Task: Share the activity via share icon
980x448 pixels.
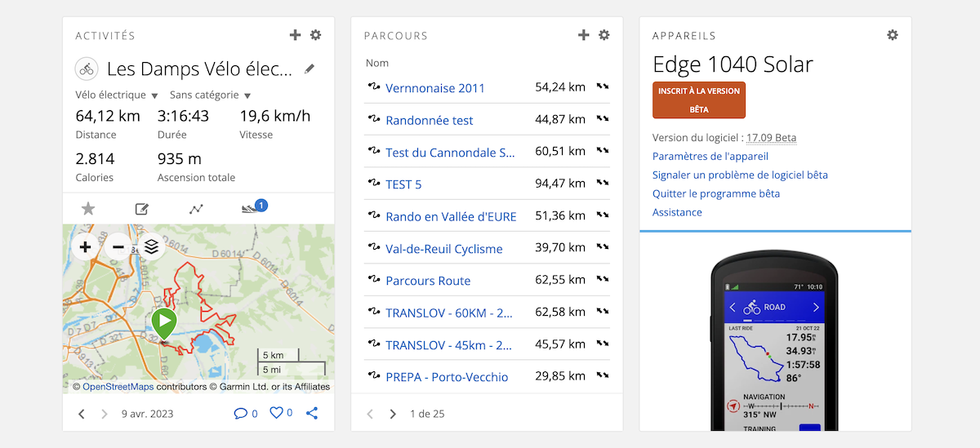Action: click(x=312, y=414)
